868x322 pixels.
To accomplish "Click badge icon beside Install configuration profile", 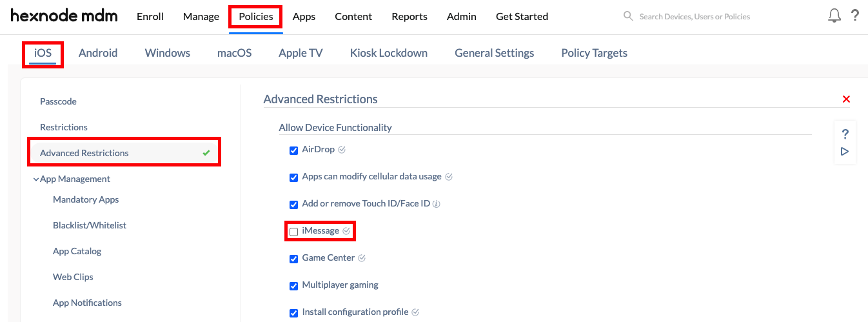I will pyautogui.click(x=415, y=312).
